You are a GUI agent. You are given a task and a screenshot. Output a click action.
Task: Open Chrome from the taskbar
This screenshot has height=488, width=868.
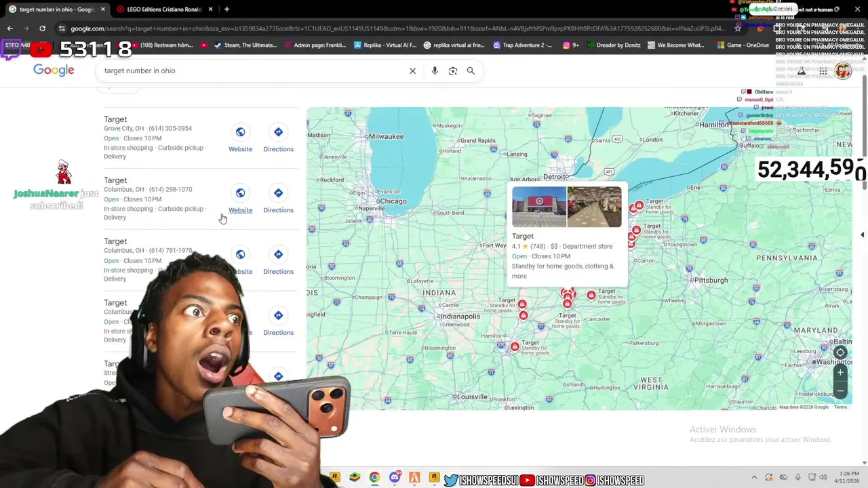pos(374,478)
